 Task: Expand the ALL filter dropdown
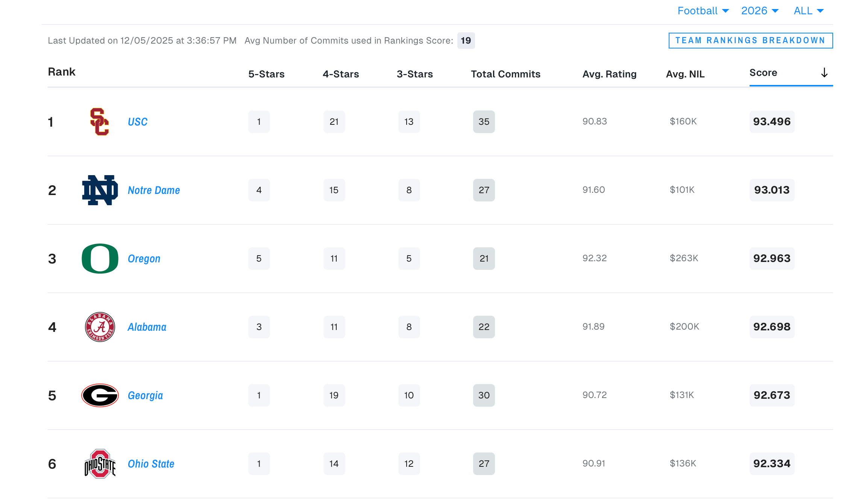click(808, 11)
